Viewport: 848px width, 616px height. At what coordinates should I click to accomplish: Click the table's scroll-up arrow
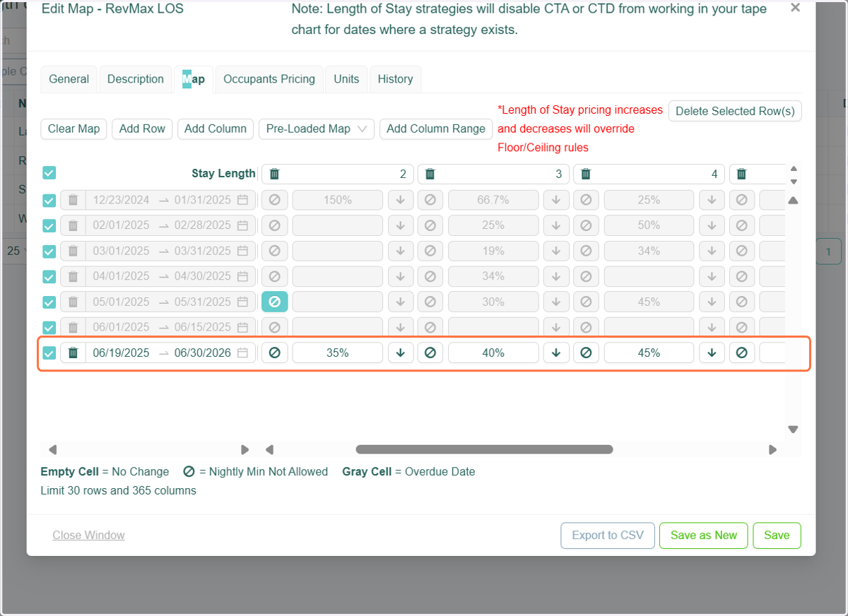tap(793, 201)
